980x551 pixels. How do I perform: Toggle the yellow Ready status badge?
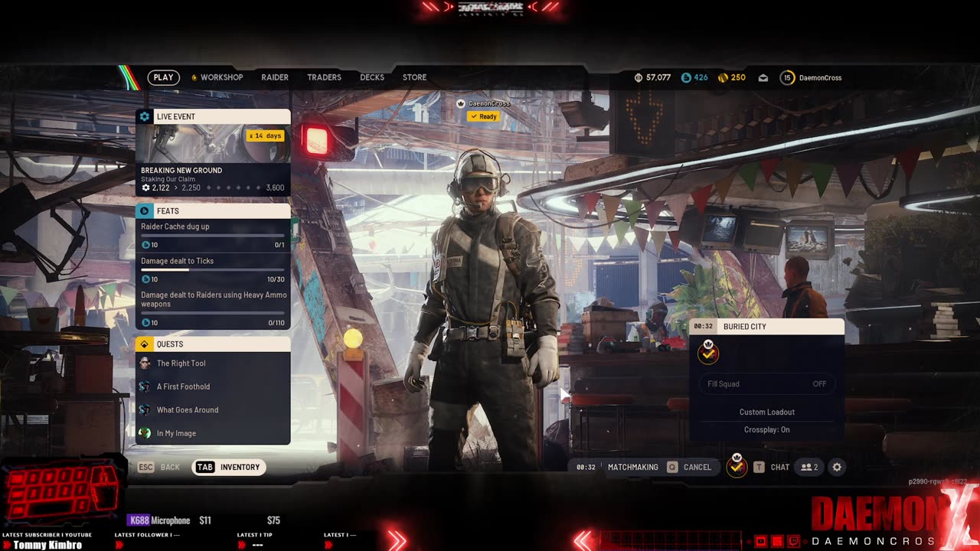(x=483, y=116)
